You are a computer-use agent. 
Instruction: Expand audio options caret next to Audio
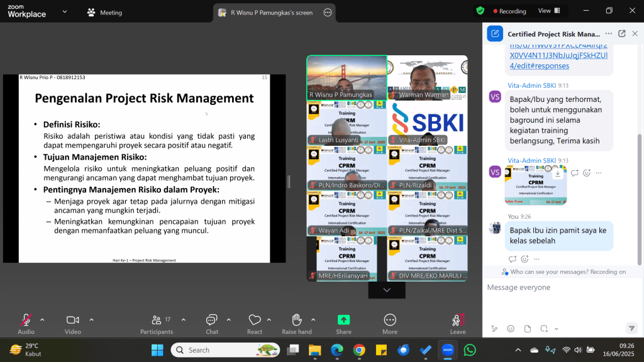point(42,320)
